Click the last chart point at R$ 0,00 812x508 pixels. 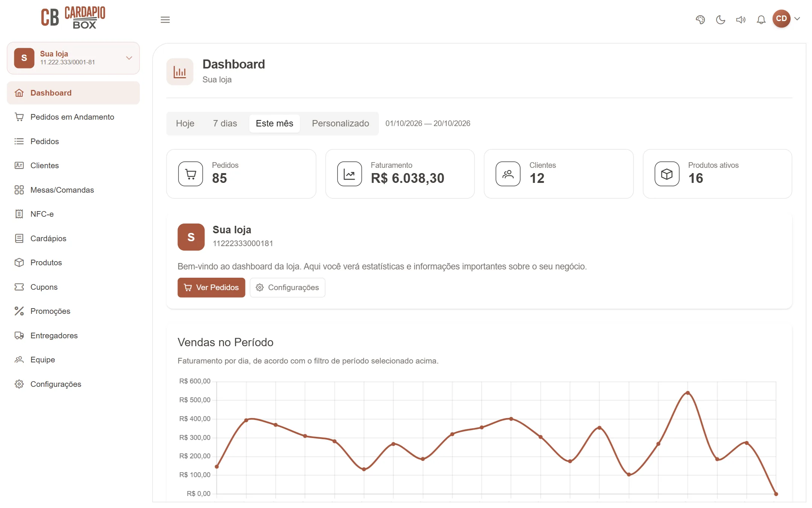[776, 494]
